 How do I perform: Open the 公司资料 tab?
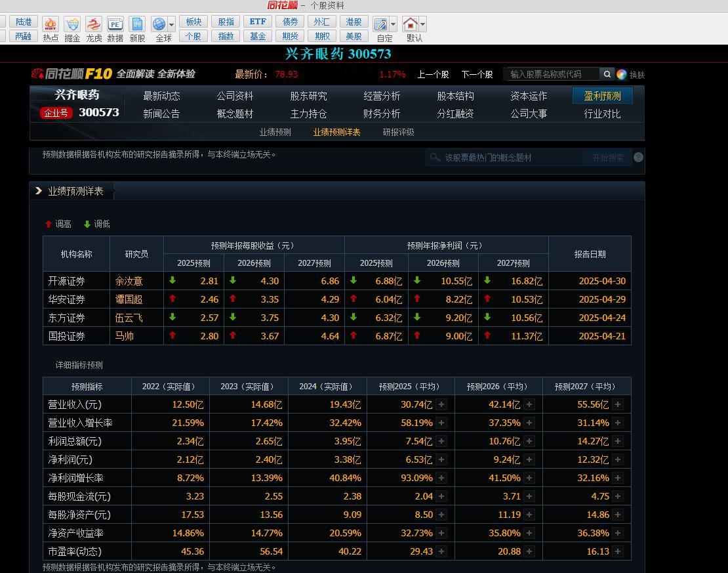(235, 96)
